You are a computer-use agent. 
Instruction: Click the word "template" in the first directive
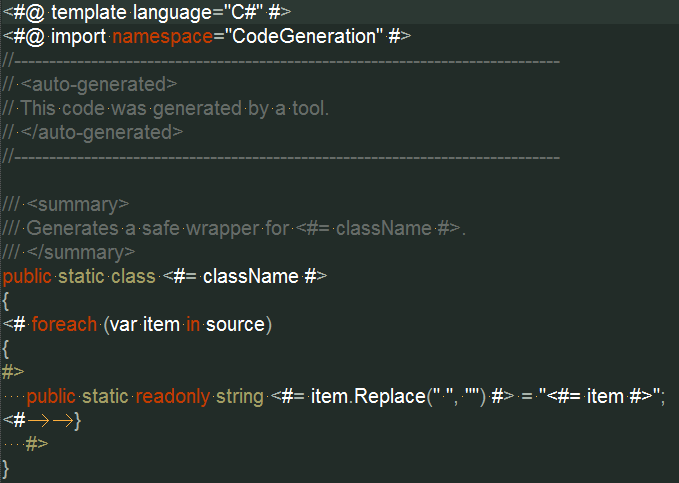[x=89, y=12]
